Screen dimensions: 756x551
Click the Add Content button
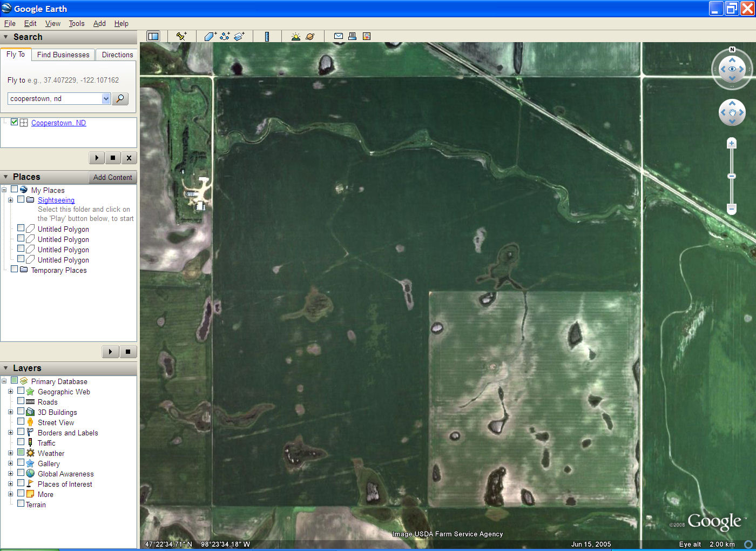[x=112, y=177]
